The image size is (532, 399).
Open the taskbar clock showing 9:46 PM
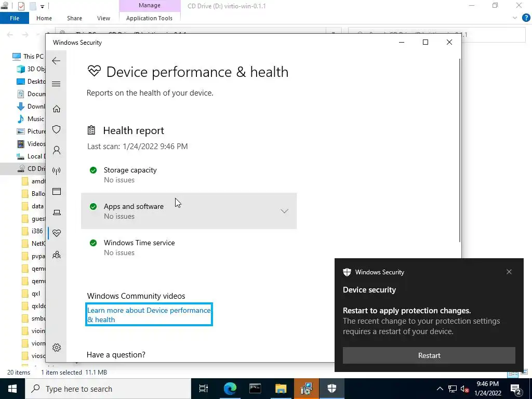(487, 389)
